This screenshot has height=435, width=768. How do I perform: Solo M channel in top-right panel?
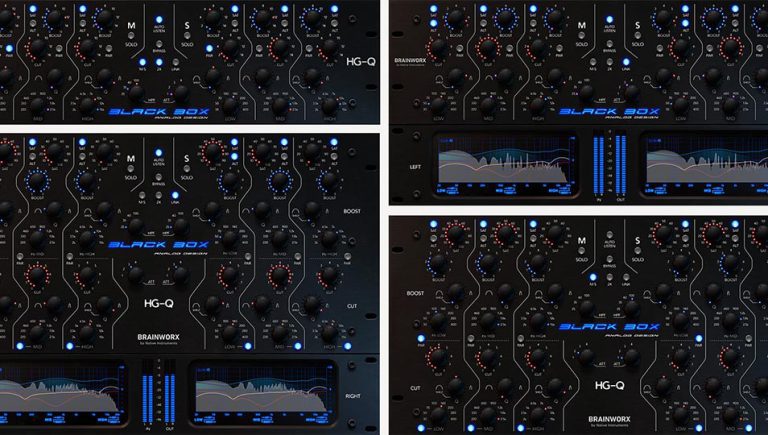[x=581, y=36]
